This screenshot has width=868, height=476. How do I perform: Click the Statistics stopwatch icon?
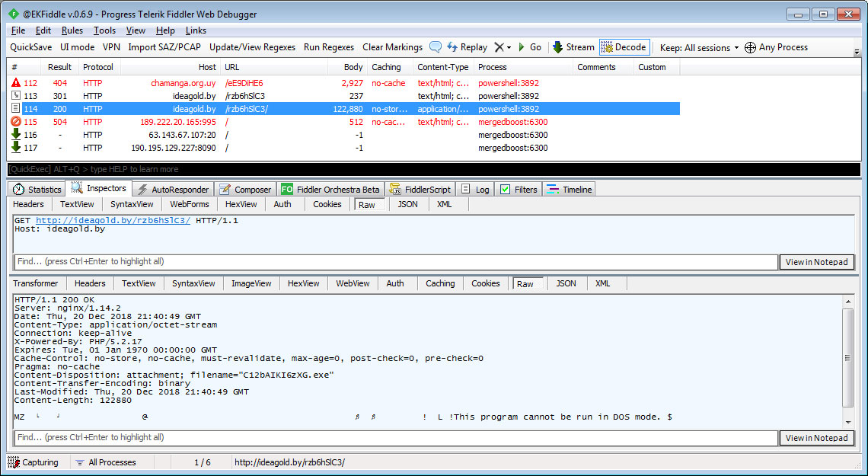click(x=19, y=190)
